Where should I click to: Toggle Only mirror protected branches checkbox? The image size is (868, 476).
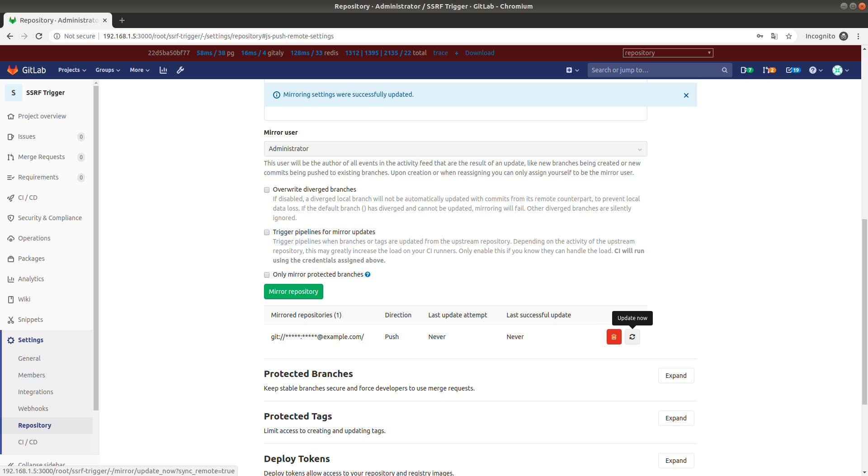(x=267, y=275)
